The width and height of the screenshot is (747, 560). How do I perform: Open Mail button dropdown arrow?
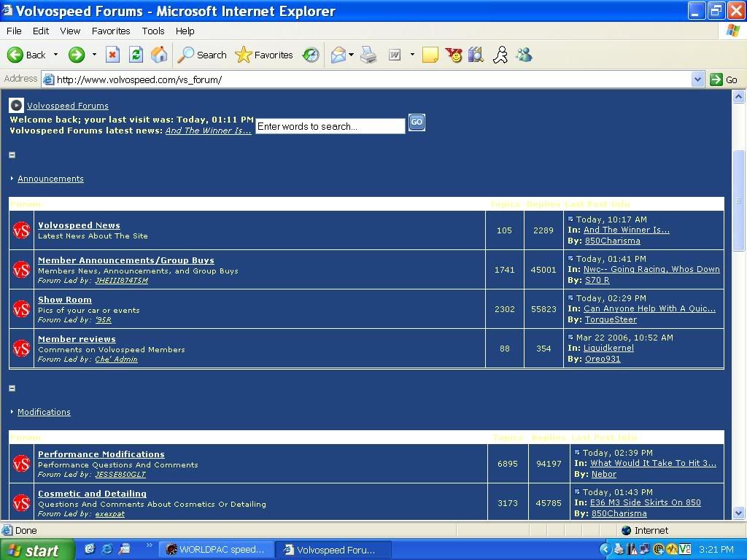(x=351, y=55)
